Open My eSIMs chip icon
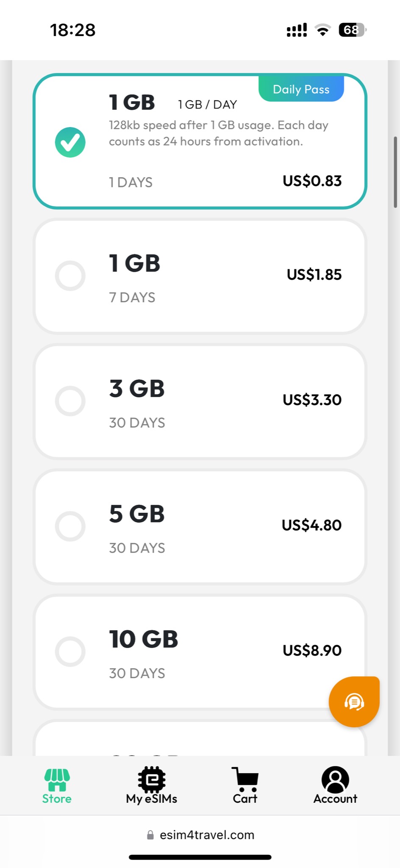Screen dimensions: 400x868 (x=151, y=779)
